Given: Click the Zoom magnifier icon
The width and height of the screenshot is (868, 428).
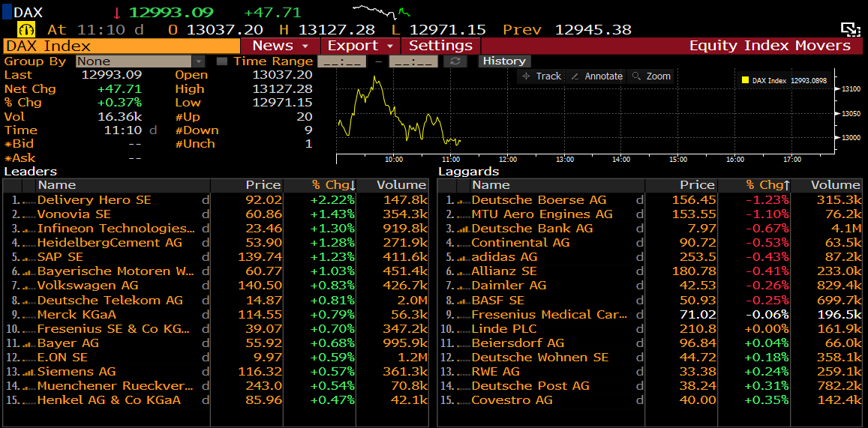Looking at the screenshot, I should [x=637, y=76].
